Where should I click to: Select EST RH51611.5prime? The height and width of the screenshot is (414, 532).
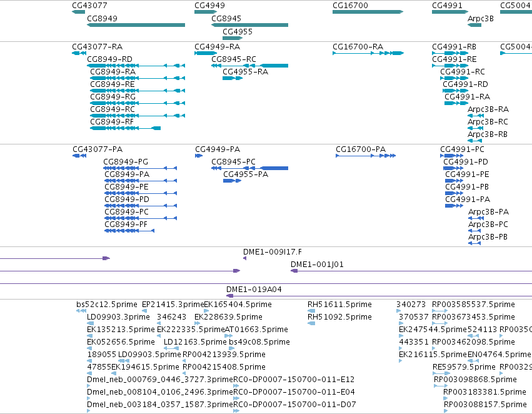pyautogui.click(x=339, y=305)
